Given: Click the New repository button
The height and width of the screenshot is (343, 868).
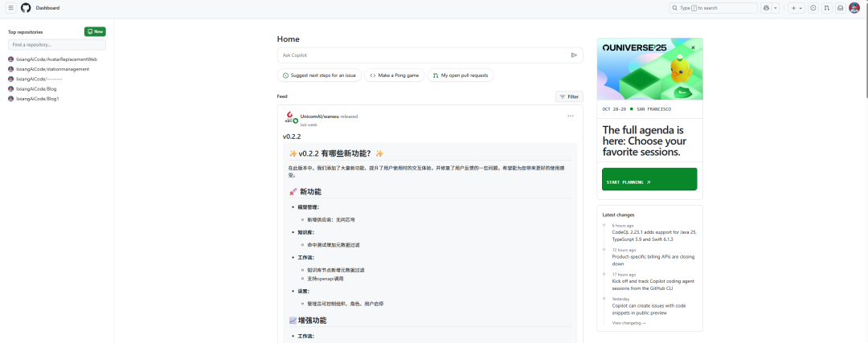Looking at the screenshot, I should click(95, 31).
